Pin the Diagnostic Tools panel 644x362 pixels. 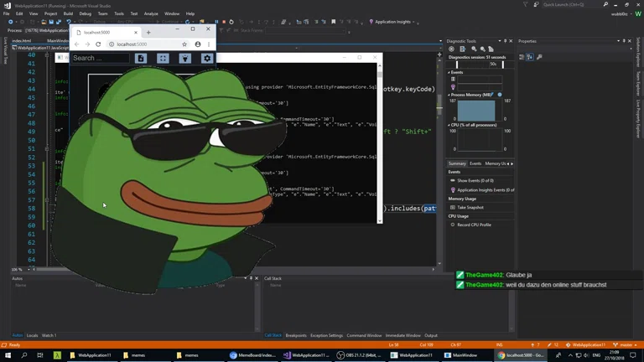pos(505,41)
